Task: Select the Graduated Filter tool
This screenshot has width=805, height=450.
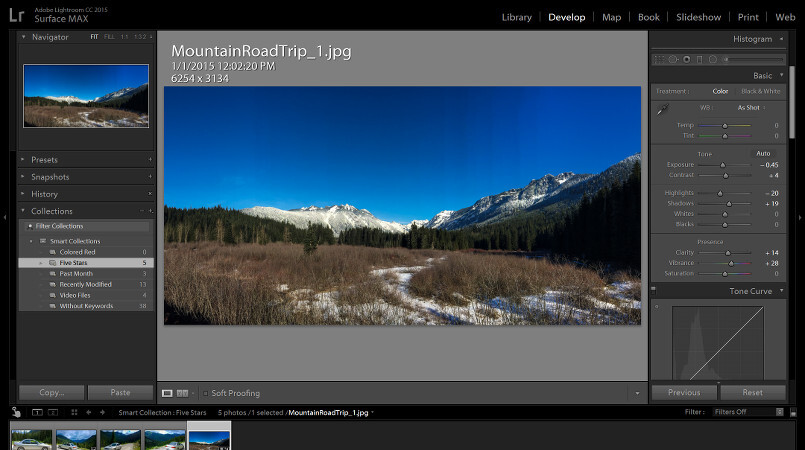Action: tap(699, 60)
